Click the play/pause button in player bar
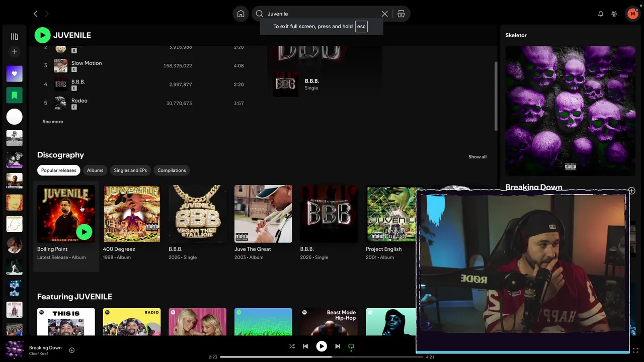This screenshot has width=644, height=362. pyautogui.click(x=321, y=346)
